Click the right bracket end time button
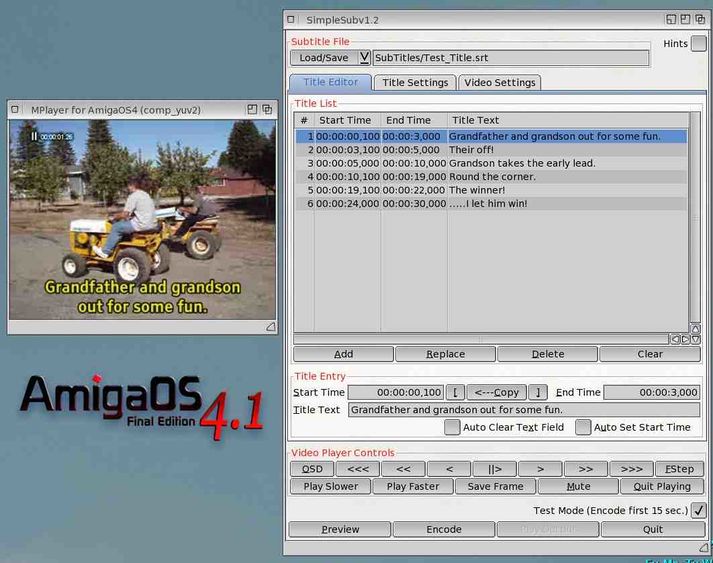The image size is (713, 563). tap(538, 393)
